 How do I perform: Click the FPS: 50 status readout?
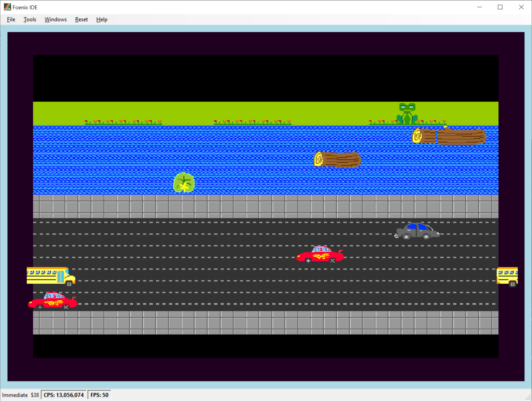[99, 395]
